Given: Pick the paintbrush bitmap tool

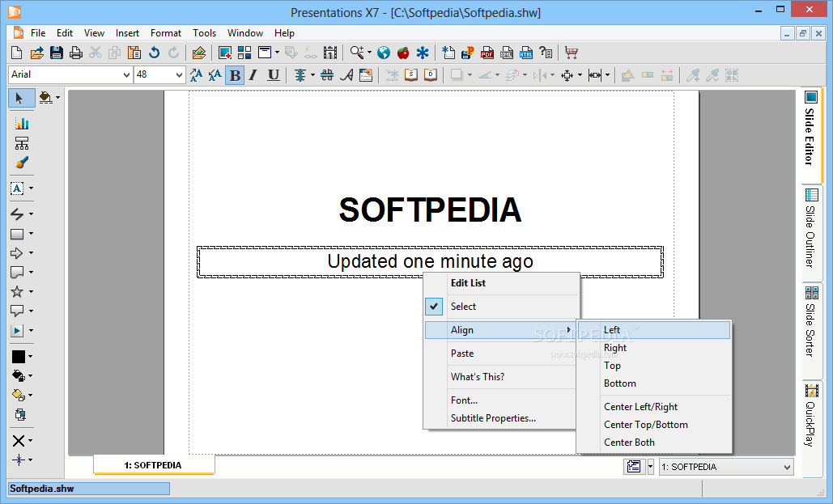Looking at the screenshot, I should pos(22,163).
